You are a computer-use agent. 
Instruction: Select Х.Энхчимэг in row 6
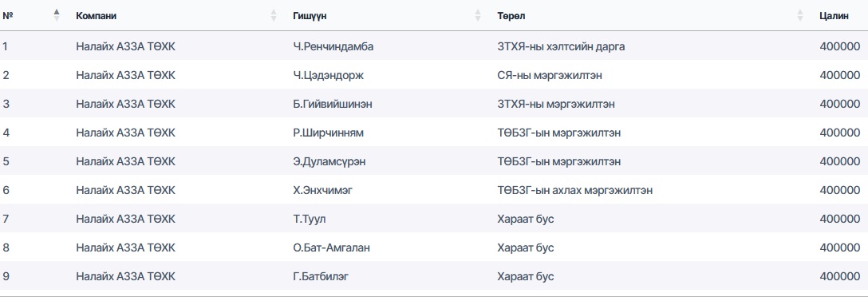(x=323, y=191)
